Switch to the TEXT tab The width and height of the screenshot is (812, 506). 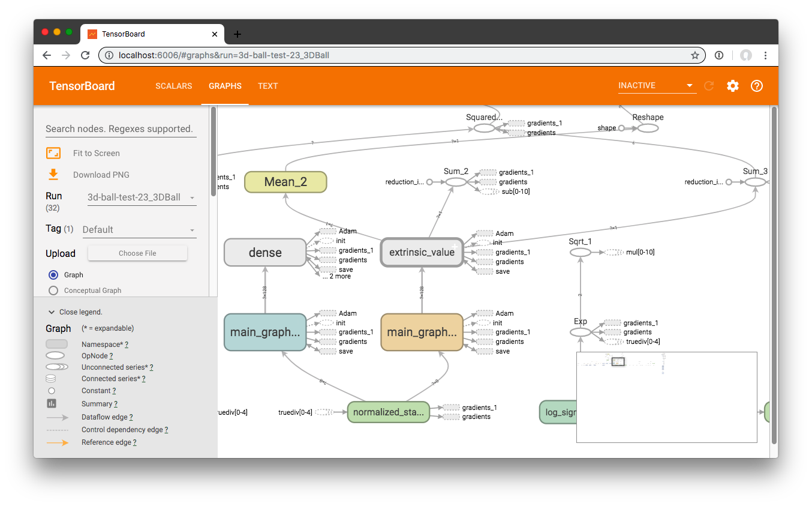(x=268, y=86)
